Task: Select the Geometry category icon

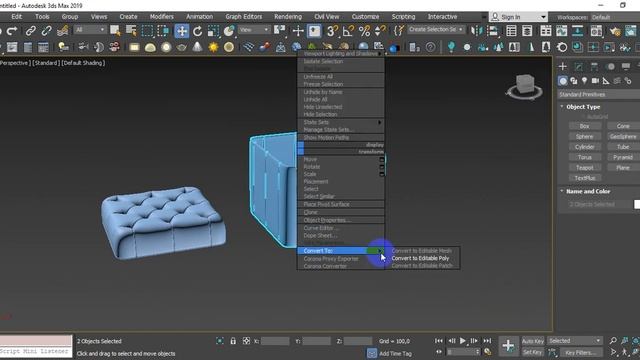Action: click(563, 81)
